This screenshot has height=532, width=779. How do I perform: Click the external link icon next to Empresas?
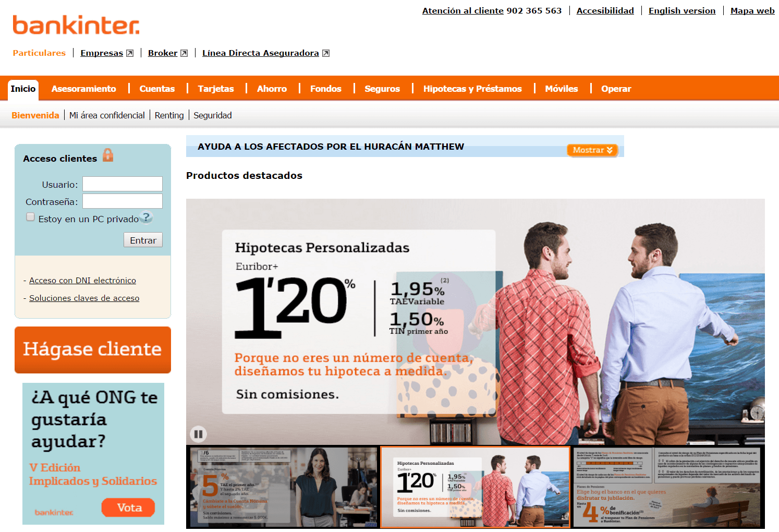pos(130,53)
